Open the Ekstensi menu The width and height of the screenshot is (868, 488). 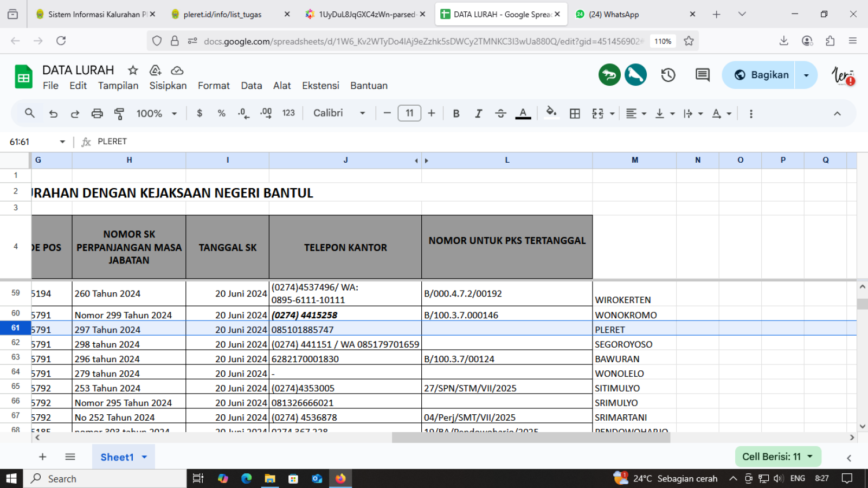tap(320, 86)
